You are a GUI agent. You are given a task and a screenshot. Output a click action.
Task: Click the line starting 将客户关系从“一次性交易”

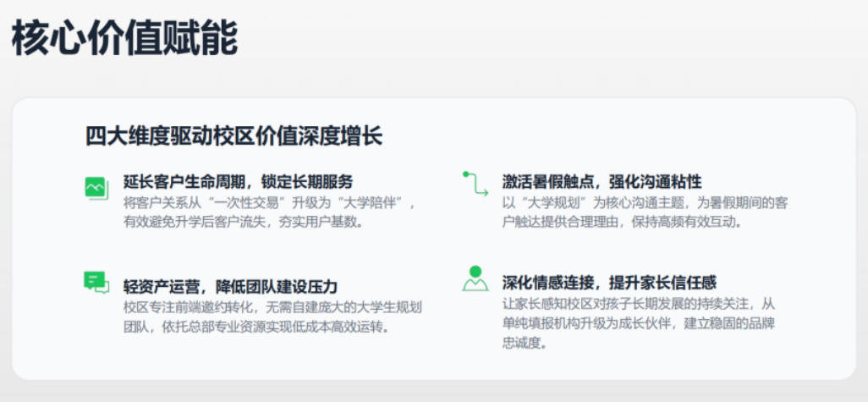click(269, 202)
